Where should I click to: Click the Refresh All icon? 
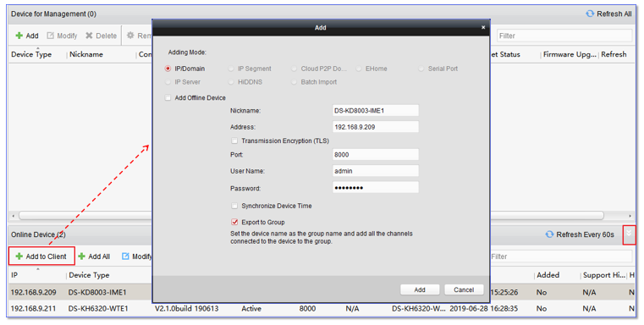590,14
